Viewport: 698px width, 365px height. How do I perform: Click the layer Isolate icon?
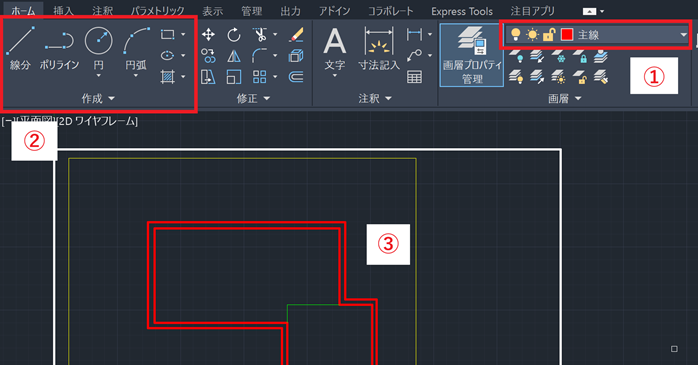tap(537, 56)
